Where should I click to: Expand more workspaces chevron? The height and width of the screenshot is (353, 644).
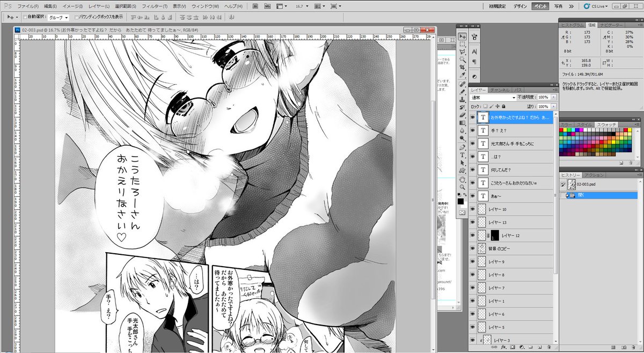tap(572, 6)
